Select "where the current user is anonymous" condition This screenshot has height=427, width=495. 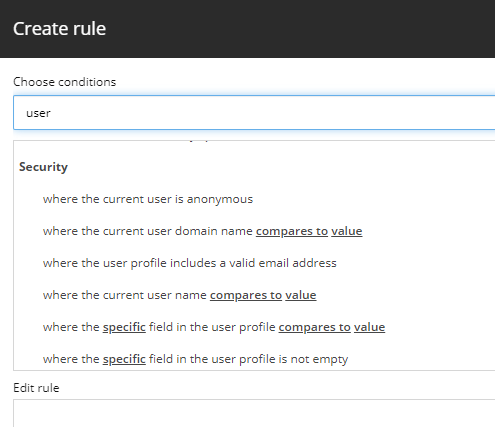pos(148,199)
